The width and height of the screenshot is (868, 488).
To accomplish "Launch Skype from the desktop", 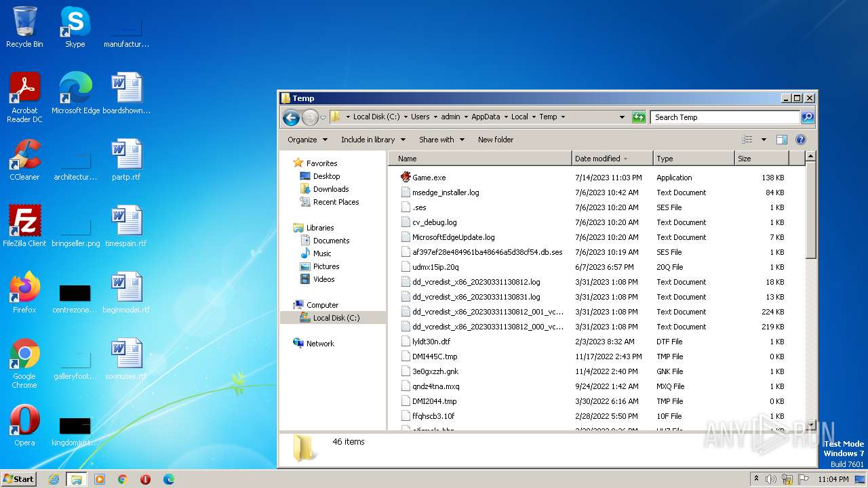I will coord(75,27).
